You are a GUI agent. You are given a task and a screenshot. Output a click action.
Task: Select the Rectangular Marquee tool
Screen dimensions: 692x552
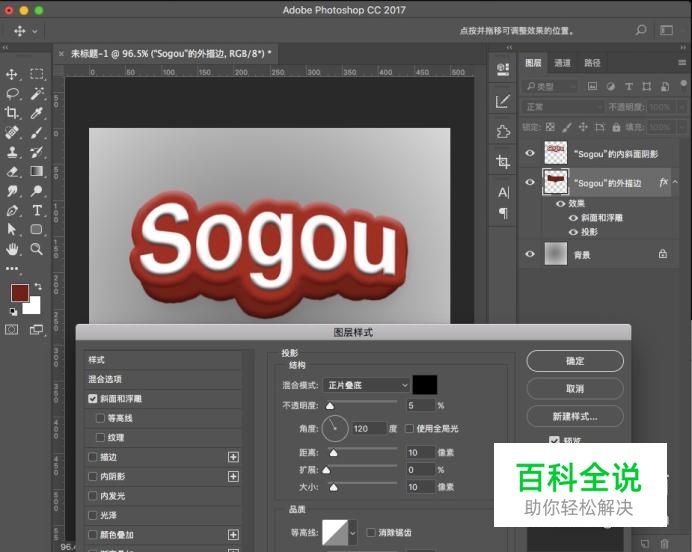point(37,74)
